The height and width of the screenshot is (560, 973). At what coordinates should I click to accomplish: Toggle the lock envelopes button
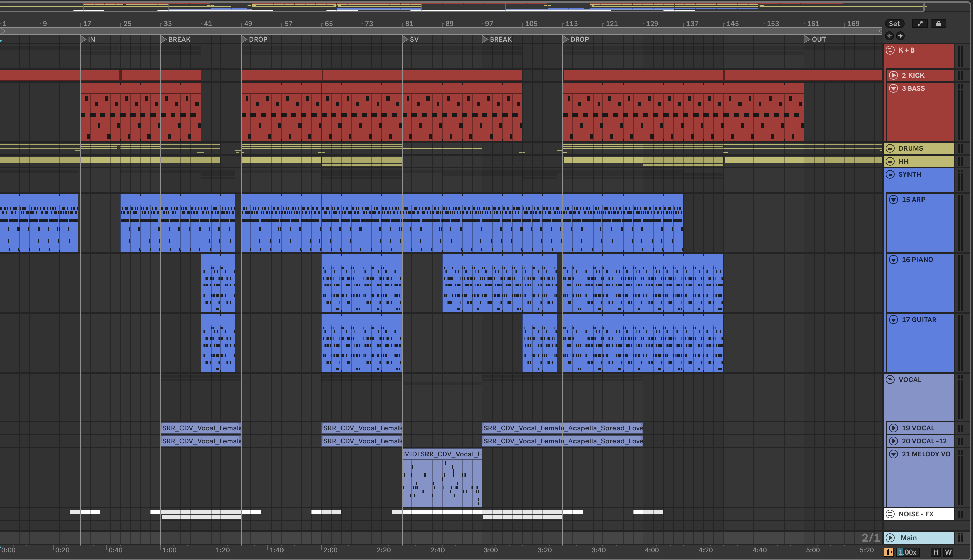[939, 24]
